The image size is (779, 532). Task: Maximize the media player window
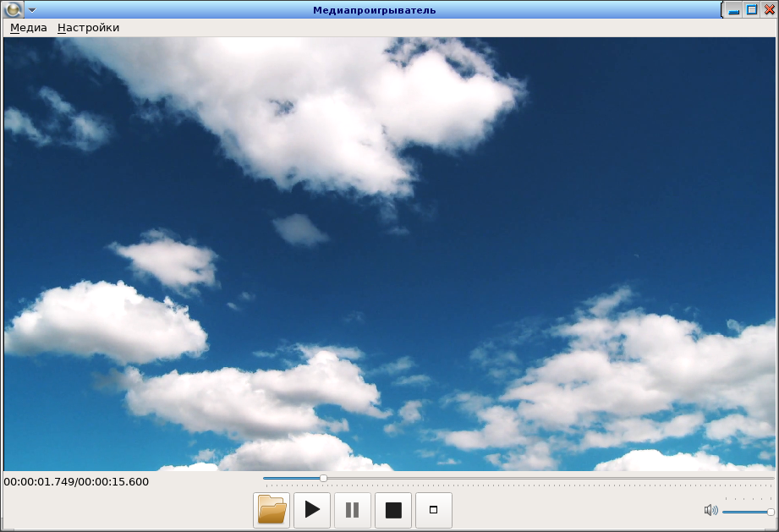751,10
